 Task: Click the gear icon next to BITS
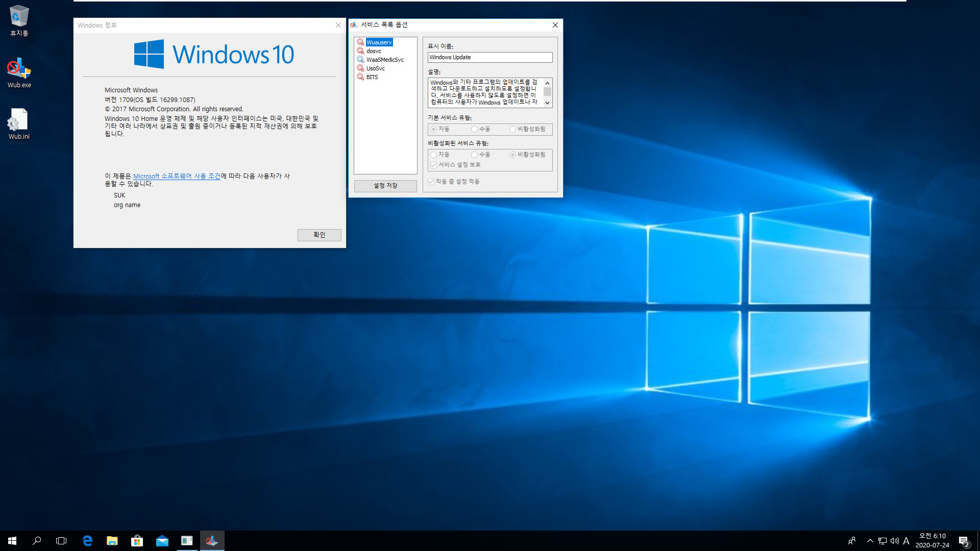pyautogui.click(x=360, y=77)
